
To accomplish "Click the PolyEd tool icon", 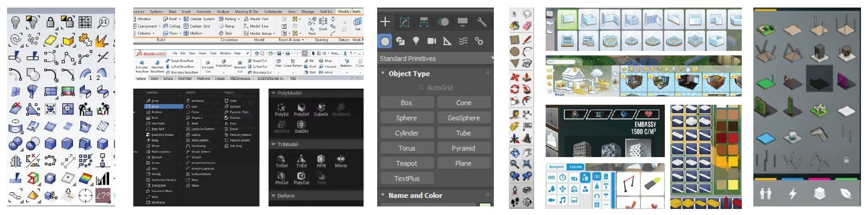I will pyautogui.click(x=282, y=110).
